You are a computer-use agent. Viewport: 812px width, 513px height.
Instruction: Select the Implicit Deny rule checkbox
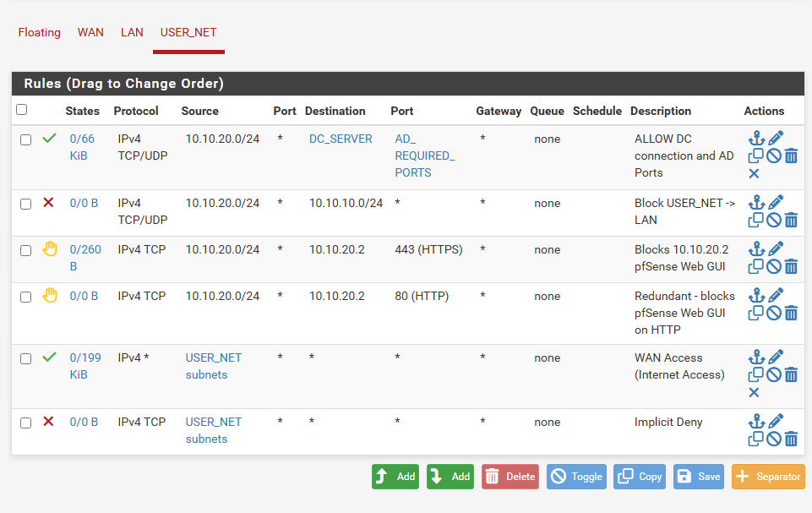coord(26,423)
